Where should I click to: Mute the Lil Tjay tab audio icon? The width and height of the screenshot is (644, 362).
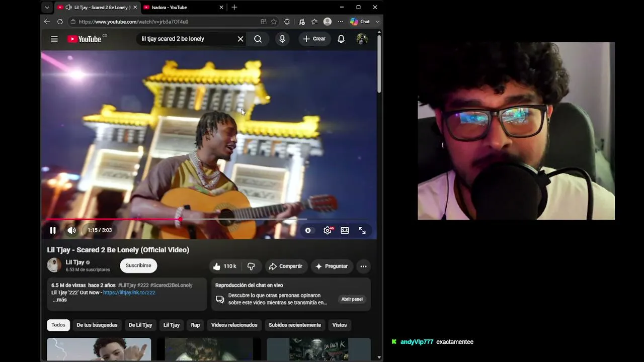pos(68,8)
